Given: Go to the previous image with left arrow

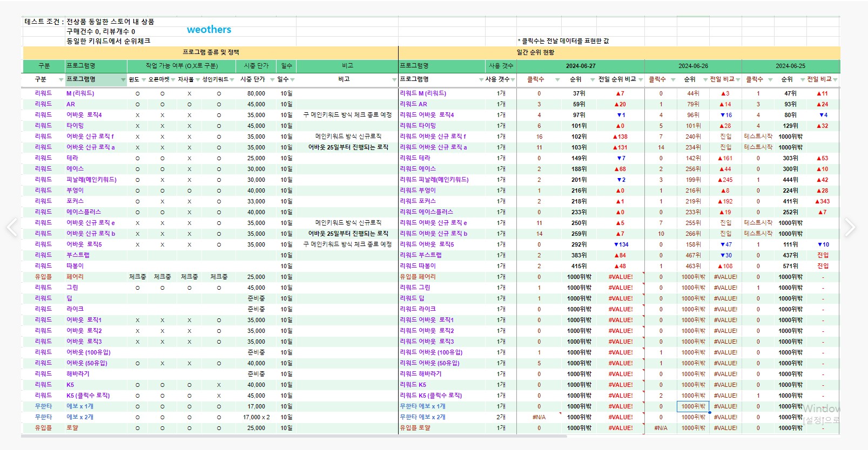Looking at the screenshot, I should pos(12,227).
